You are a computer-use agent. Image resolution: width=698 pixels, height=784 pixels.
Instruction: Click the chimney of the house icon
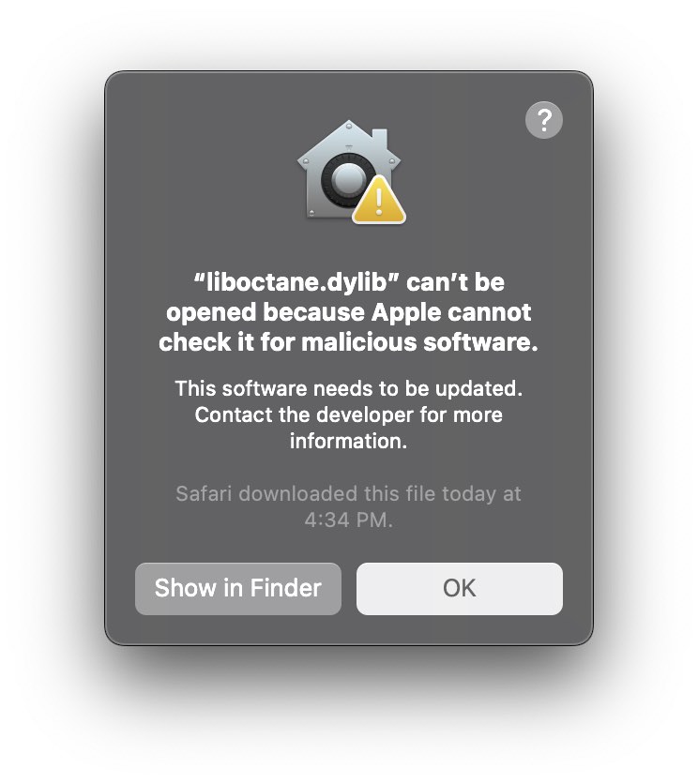pyautogui.click(x=380, y=139)
